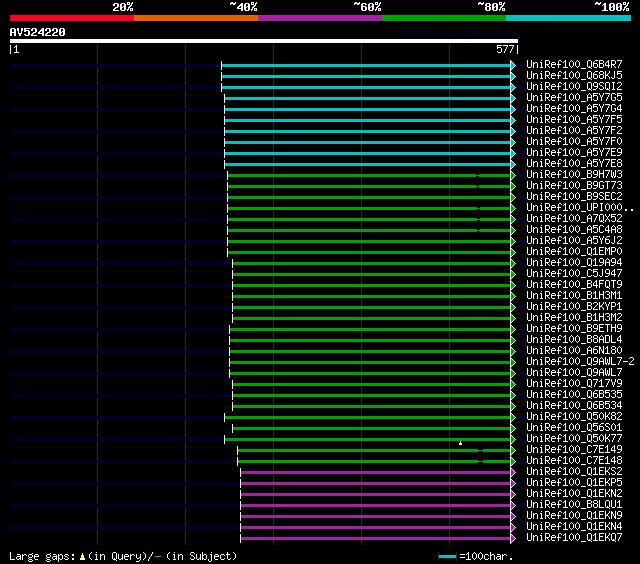Select the UniRef100_Q1EKQ7 label
This screenshot has width=640, height=564.
pyautogui.click(x=574, y=538)
